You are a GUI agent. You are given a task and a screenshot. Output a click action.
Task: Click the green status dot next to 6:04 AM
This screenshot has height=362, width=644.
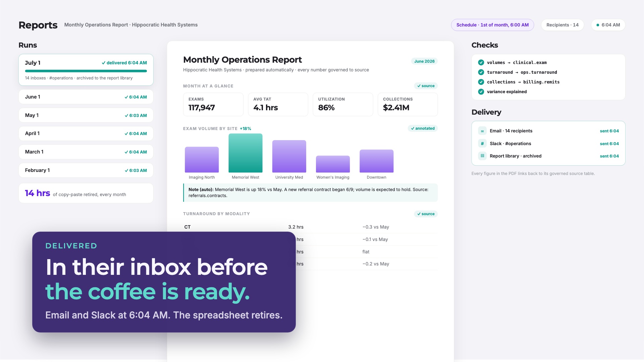click(598, 25)
